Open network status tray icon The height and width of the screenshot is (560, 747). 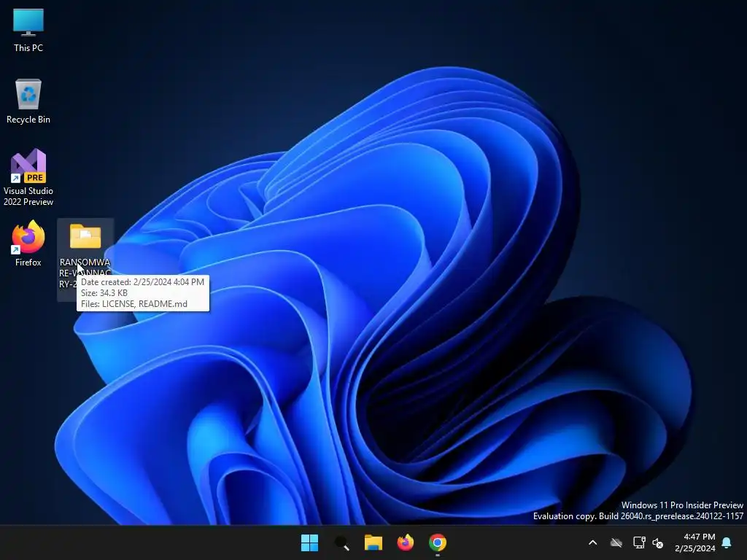pyautogui.click(x=639, y=542)
